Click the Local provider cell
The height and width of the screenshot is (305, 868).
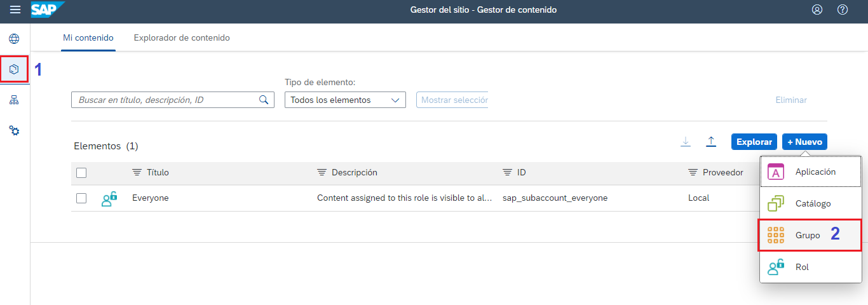pyautogui.click(x=699, y=198)
